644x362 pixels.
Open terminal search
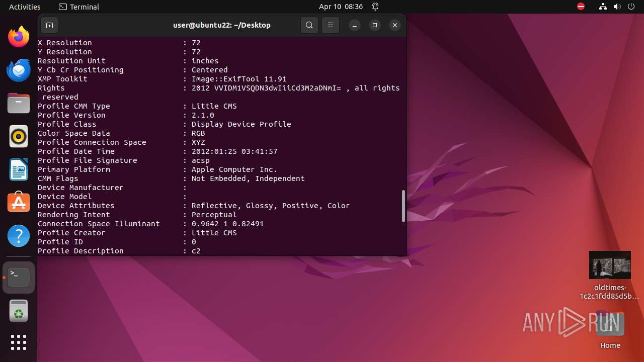[309, 25]
